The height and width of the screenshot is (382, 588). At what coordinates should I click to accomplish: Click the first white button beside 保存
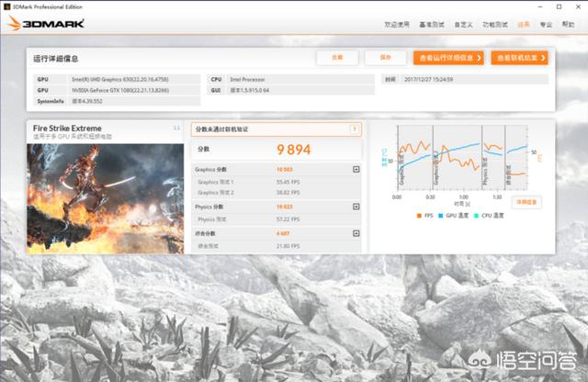pos(337,58)
